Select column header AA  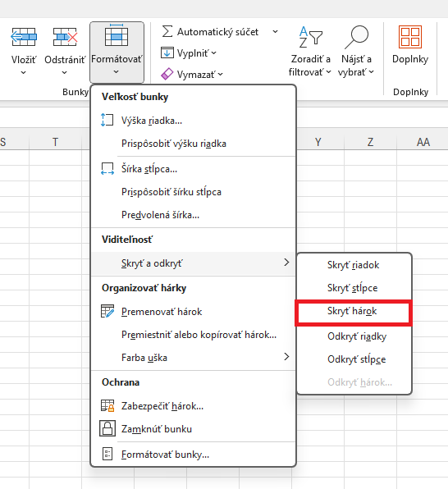tap(423, 142)
